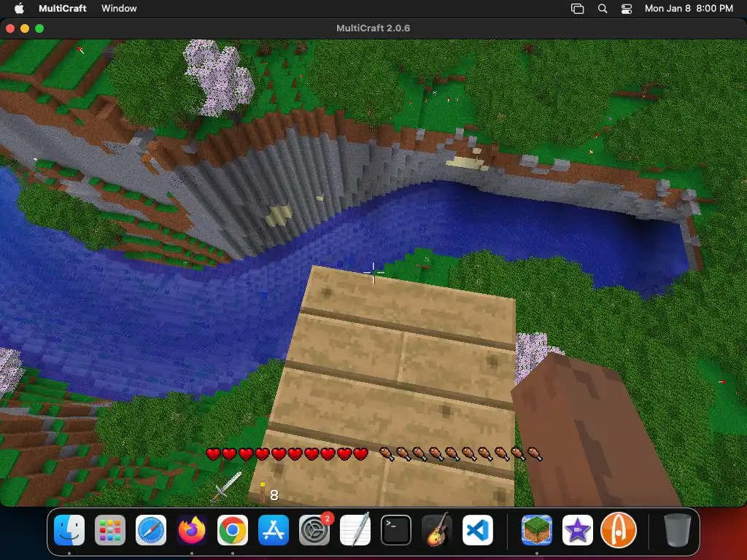Click the drumstick hunger bar
The height and width of the screenshot is (560, 747).
461,454
